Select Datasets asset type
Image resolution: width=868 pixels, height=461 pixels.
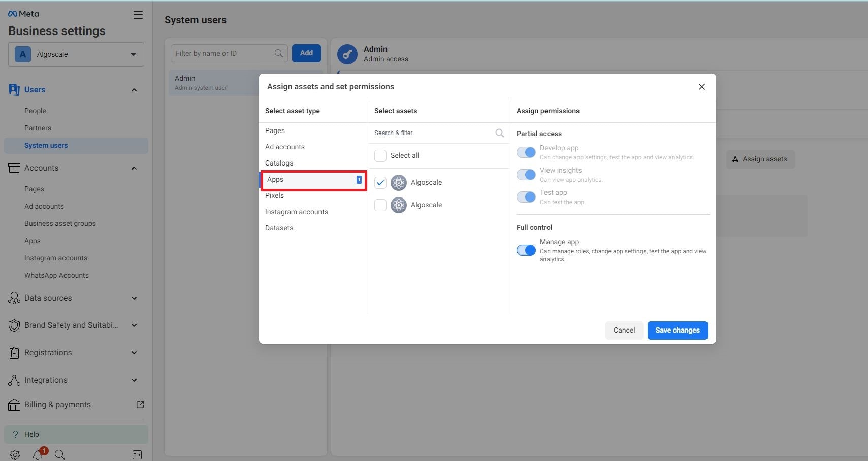tap(313, 228)
